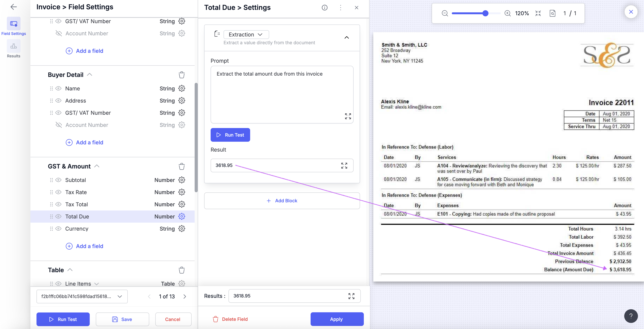Delete Field Total Due
The height and width of the screenshot is (329, 644).
(x=230, y=319)
